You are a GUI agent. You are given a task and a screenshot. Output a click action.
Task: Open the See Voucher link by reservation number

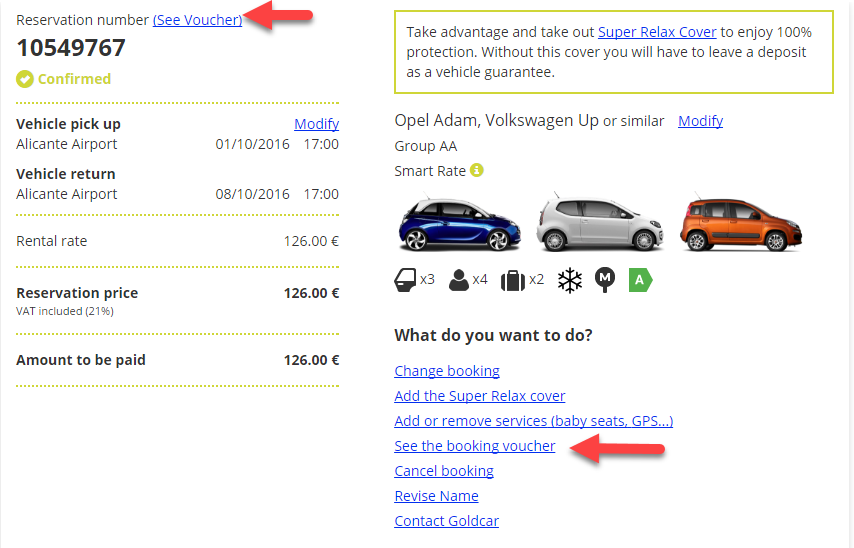[x=197, y=20]
